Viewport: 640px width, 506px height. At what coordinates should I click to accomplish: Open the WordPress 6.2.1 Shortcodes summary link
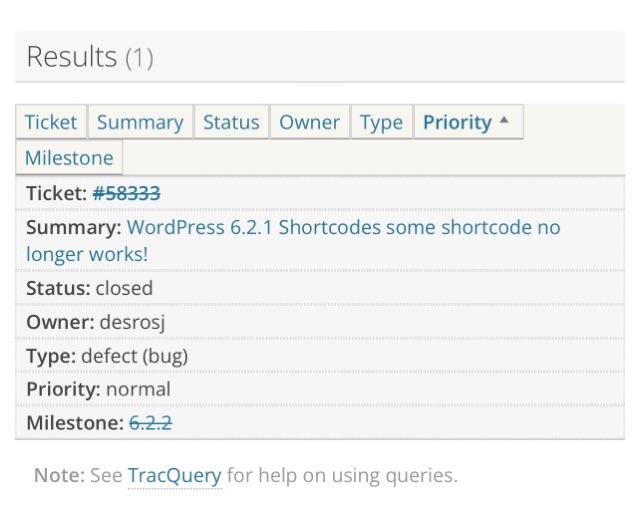(x=293, y=241)
